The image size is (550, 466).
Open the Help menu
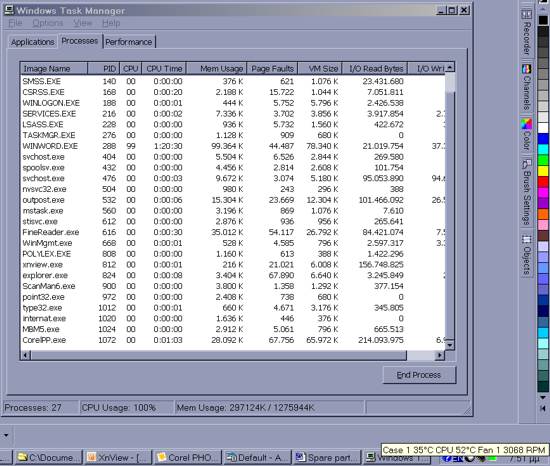[x=111, y=23]
